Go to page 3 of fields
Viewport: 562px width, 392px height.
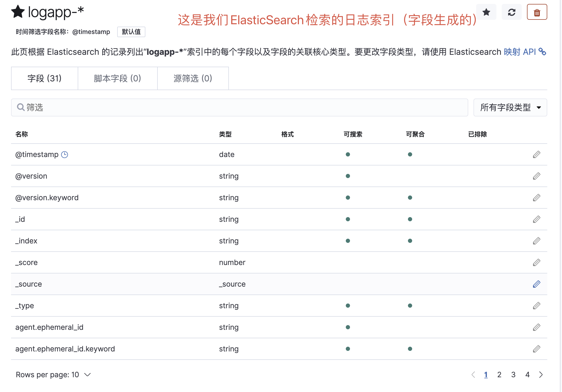[x=513, y=375]
